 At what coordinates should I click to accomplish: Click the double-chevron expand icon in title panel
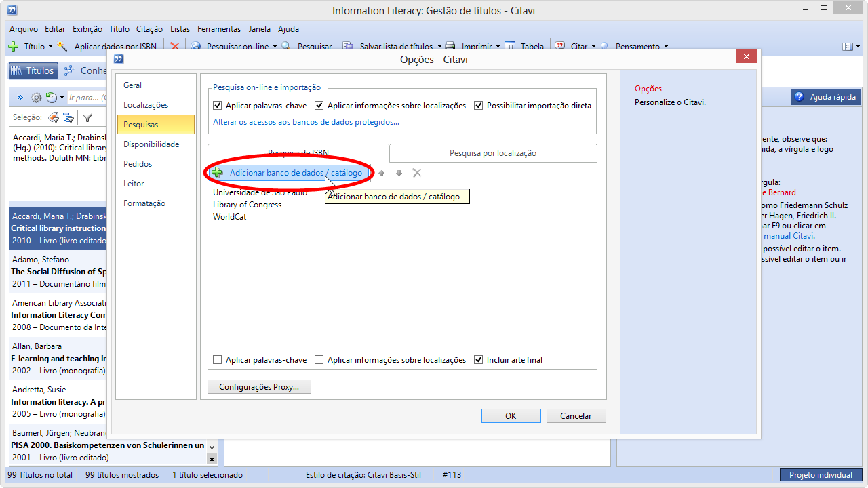point(20,98)
